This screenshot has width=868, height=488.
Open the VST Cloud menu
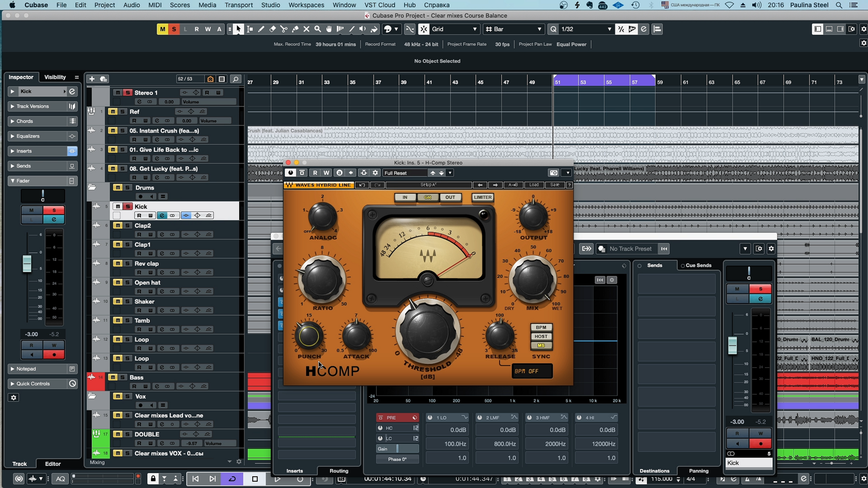tap(380, 5)
